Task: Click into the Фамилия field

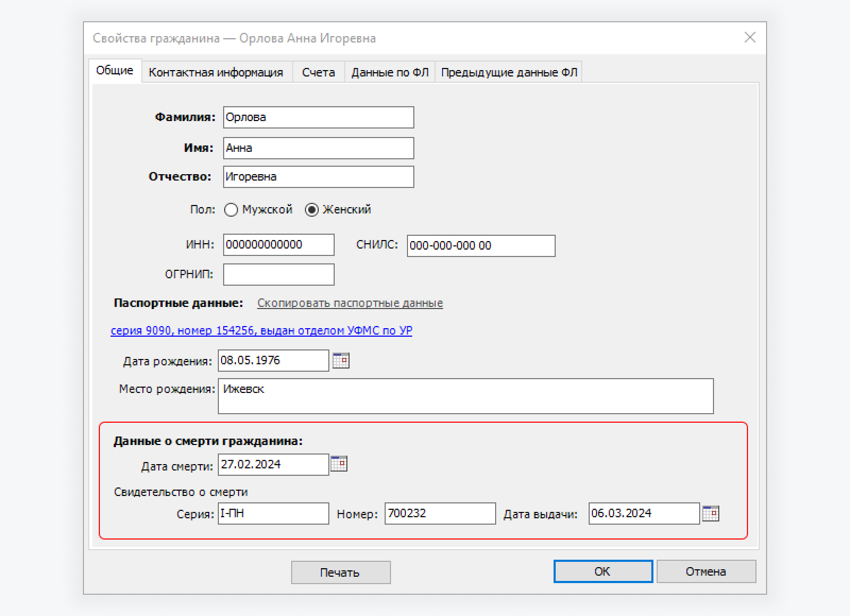Action: click(319, 117)
